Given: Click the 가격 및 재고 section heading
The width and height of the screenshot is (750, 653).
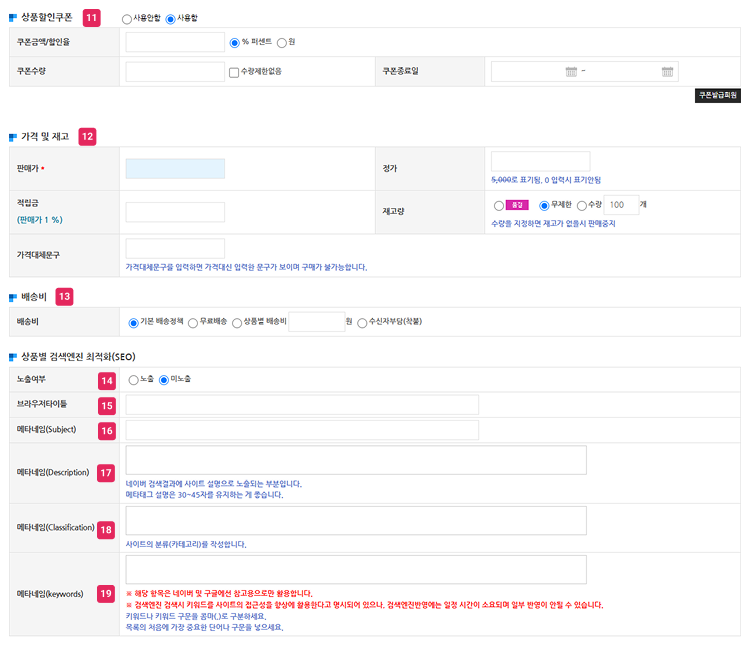Looking at the screenshot, I should click(45, 137).
